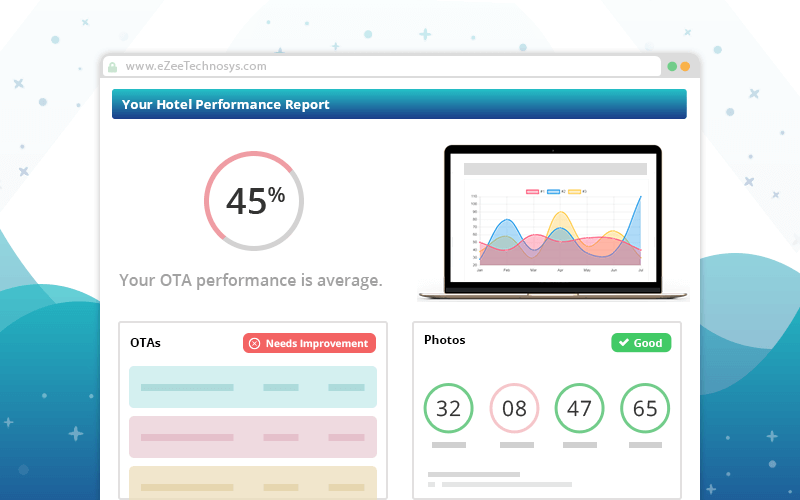The image size is (800, 500).
Task: Click the blue legend swatch in laptop chart
Action: click(553, 192)
